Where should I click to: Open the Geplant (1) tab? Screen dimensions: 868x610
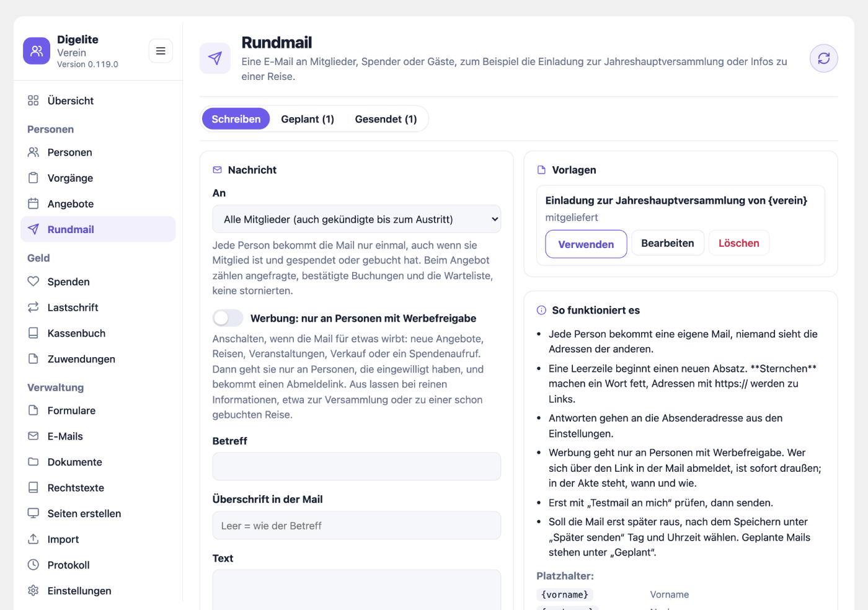(308, 119)
